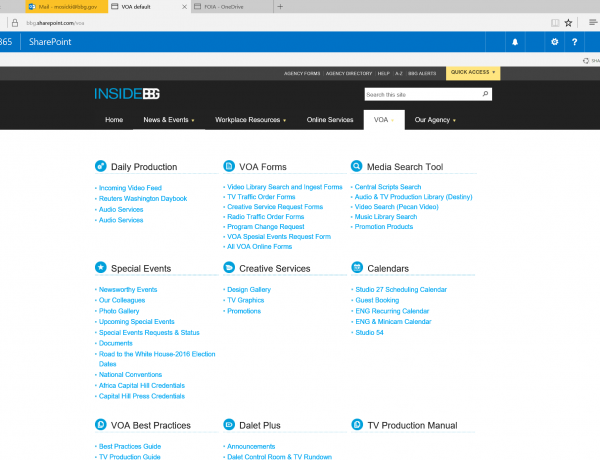The image size is (600, 460).
Task: Click the VOA Best Practices icon
Action: pyautogui.click(x=101, y=424)
